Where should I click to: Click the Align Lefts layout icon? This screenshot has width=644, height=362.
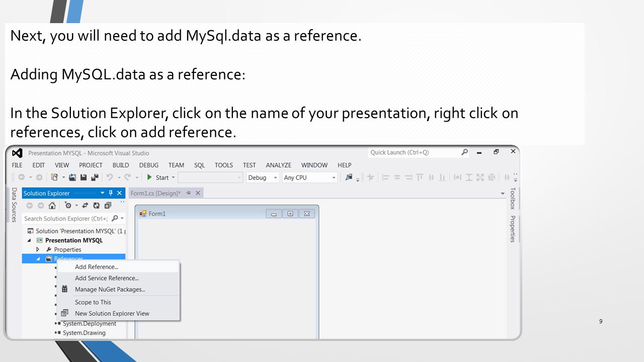(x=386, y=177)
